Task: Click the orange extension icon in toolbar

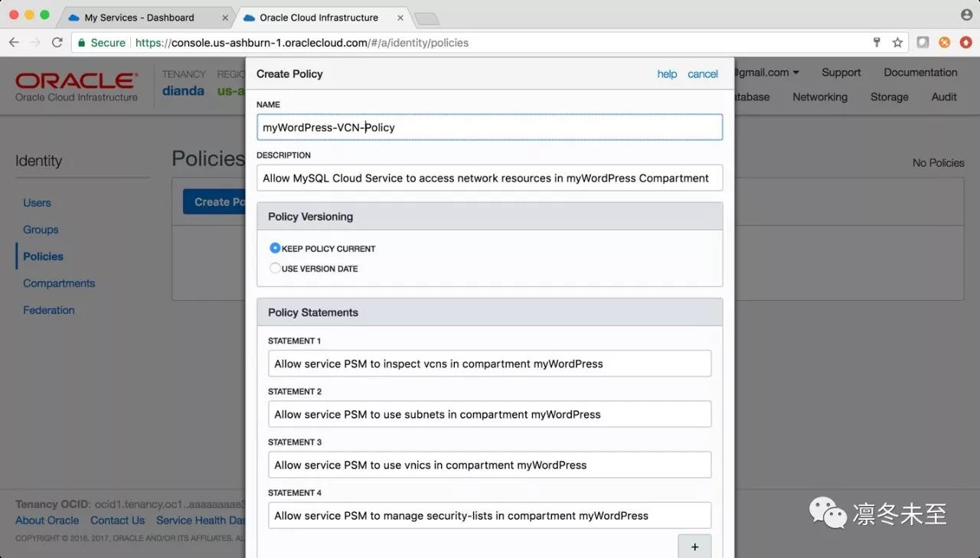Action: coord(945,43)
